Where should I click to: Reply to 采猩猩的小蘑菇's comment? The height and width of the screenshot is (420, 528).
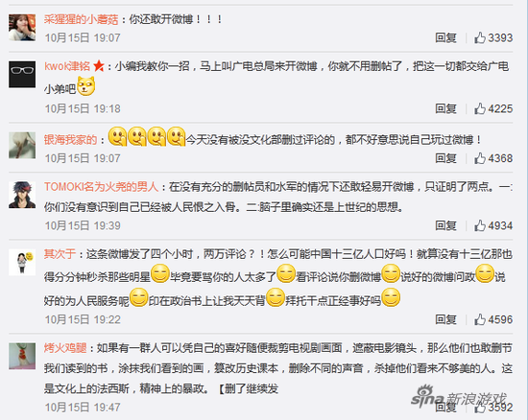tap(445, 37)
